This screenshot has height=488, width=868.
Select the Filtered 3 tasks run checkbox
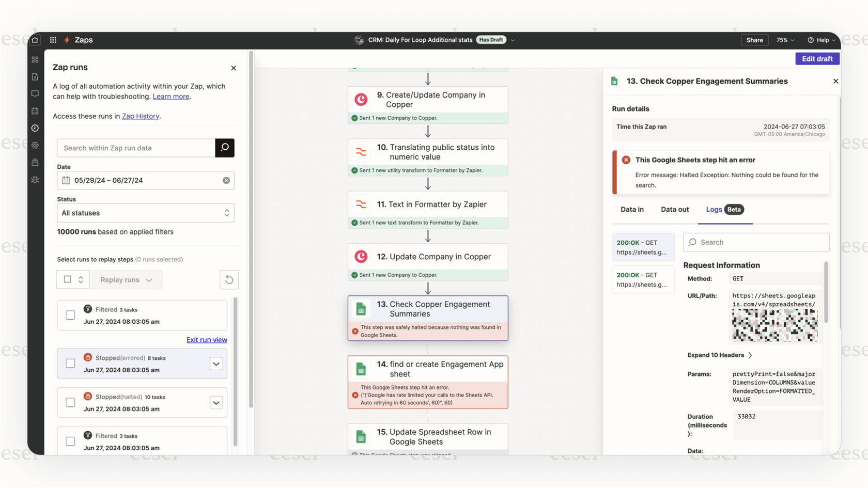(70, 314)
